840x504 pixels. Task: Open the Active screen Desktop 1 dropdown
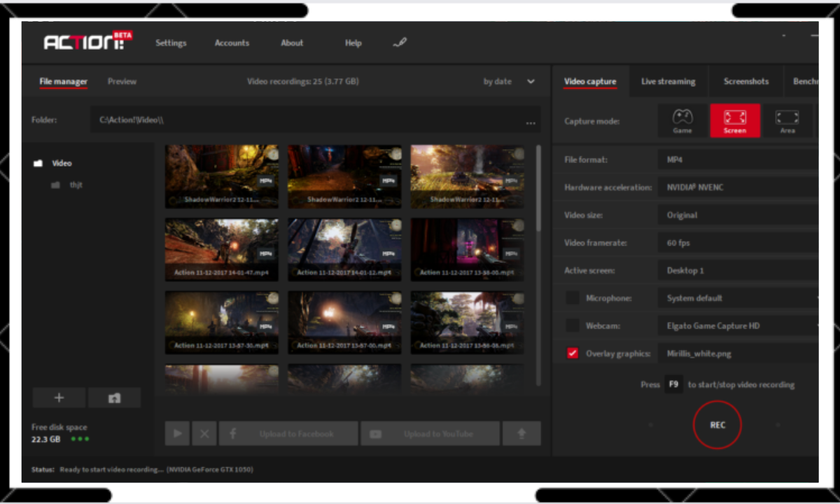coord(738,270)
